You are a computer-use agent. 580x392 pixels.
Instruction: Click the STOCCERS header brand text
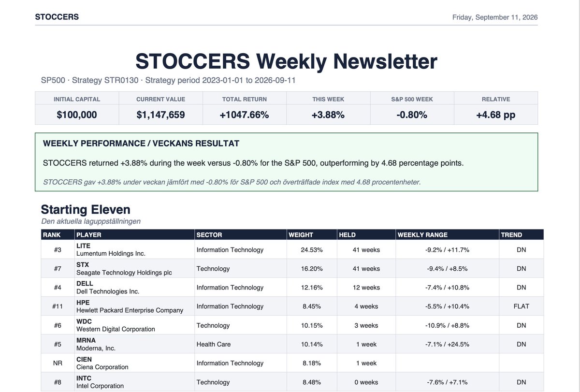(57, 17)
